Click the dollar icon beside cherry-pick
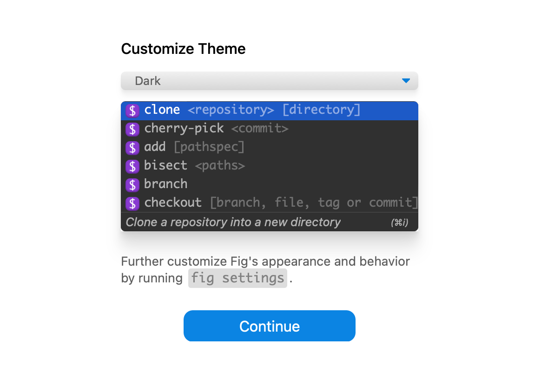Image resolution: width=541 pixels, height=392 pixels. click(132, 129)
